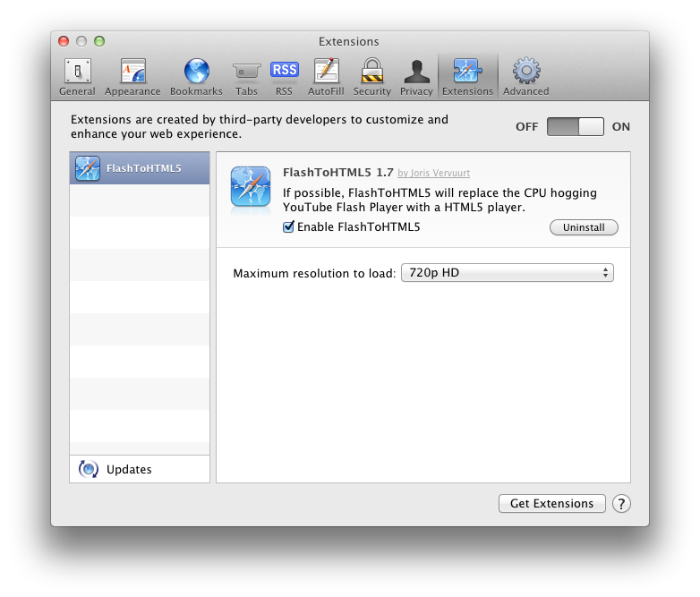Click the help question mark button

click(x=621, y=504)
